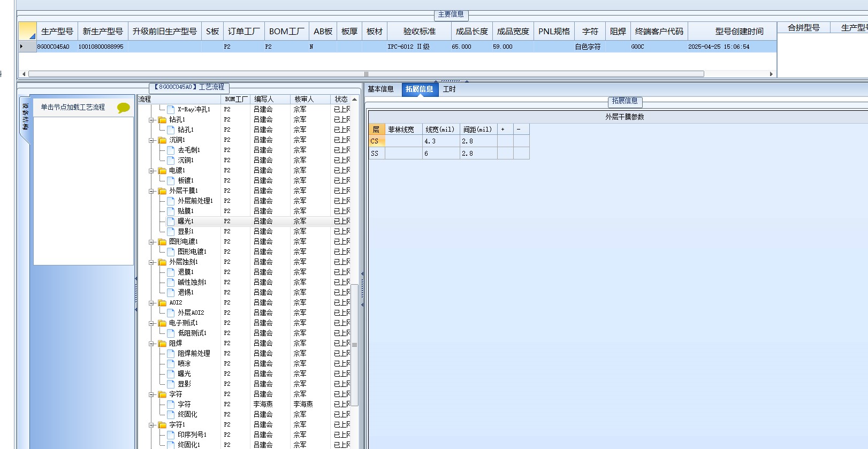
Task: Click the document icon of 去毛刺1
Action: point(171,150)
